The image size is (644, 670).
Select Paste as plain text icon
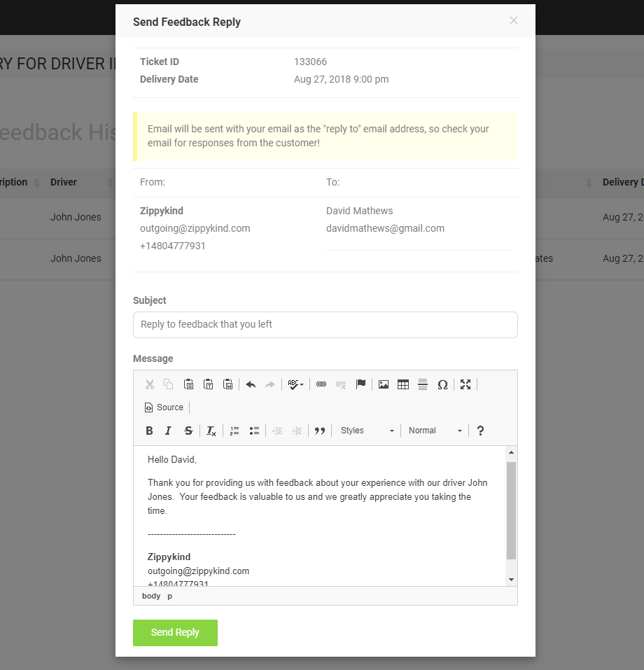[x=208, y=384]
